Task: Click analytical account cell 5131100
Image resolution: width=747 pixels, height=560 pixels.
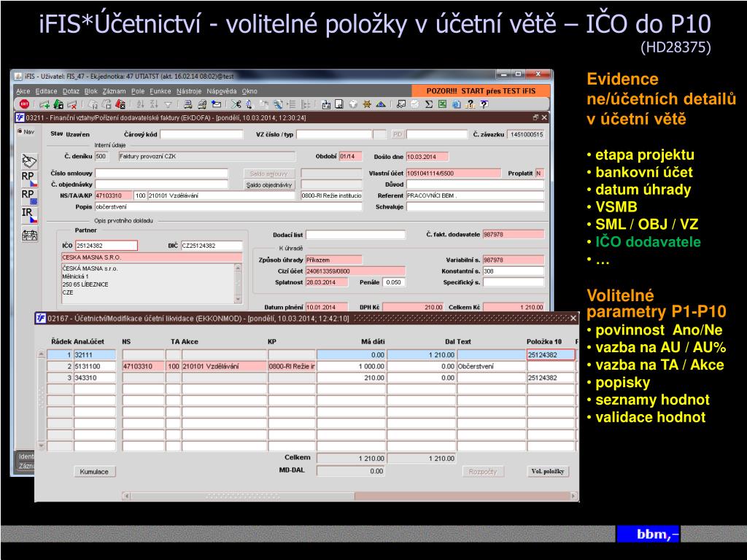Action: 95,366
